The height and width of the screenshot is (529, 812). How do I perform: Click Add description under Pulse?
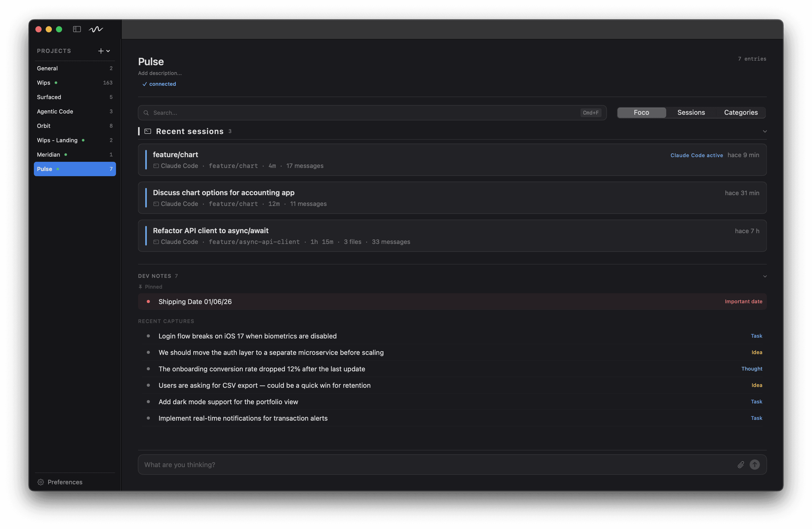click(160, 73)
